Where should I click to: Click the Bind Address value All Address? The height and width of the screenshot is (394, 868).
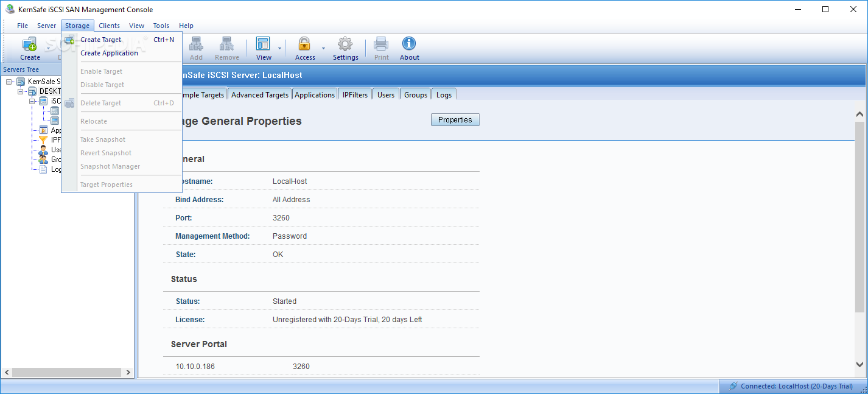tap(291, 199)
